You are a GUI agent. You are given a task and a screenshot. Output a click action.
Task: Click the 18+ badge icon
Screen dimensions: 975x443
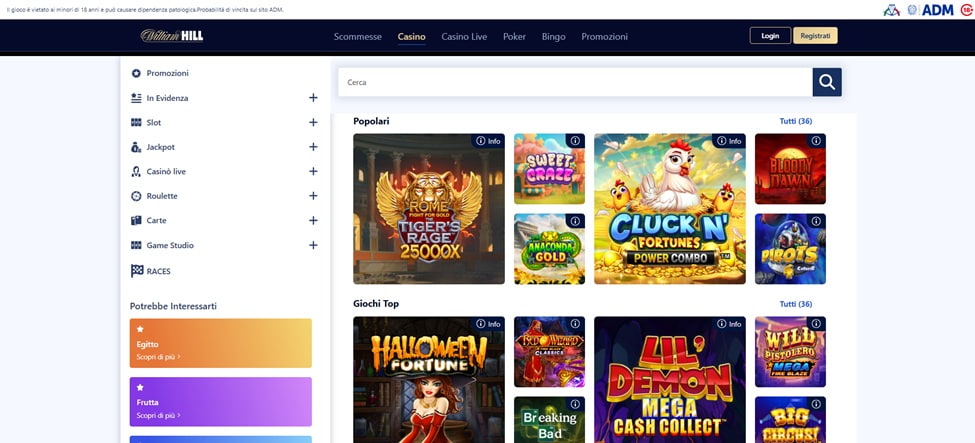967,10
